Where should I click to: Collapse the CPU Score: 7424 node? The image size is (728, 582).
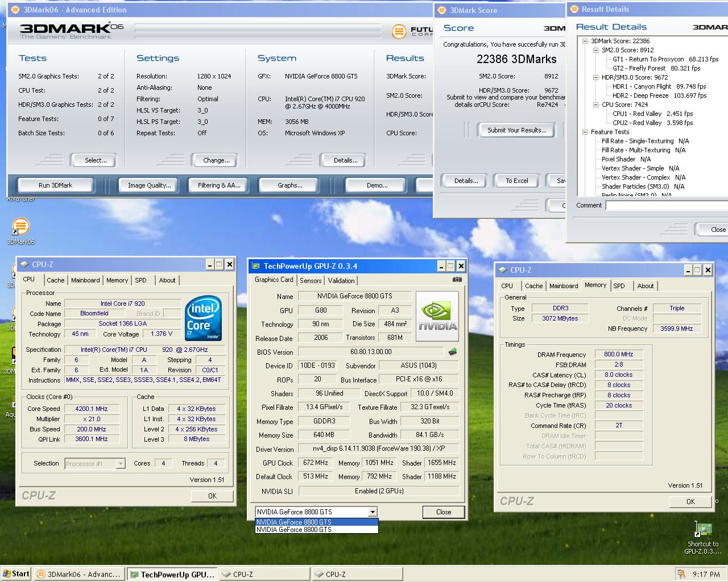(x=595, y=105)
